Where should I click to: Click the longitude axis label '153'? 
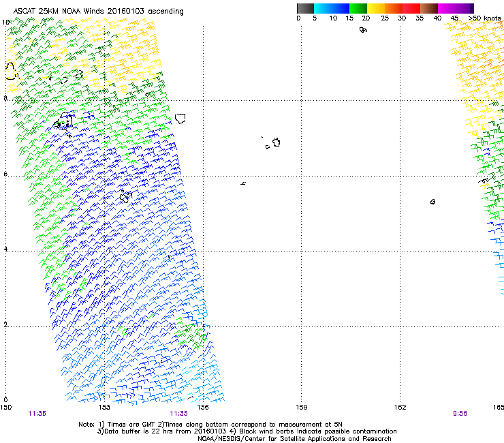click(x=104, y=408)
